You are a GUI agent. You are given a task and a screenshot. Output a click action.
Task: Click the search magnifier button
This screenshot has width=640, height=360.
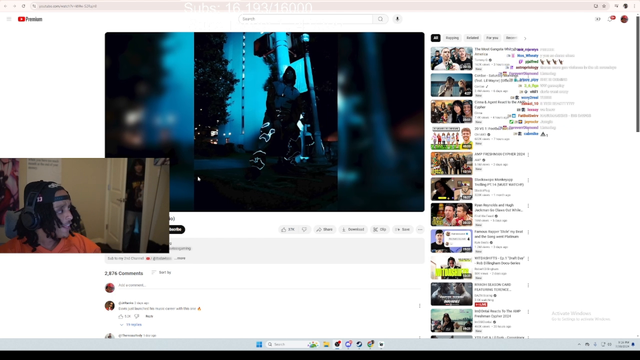380,19
